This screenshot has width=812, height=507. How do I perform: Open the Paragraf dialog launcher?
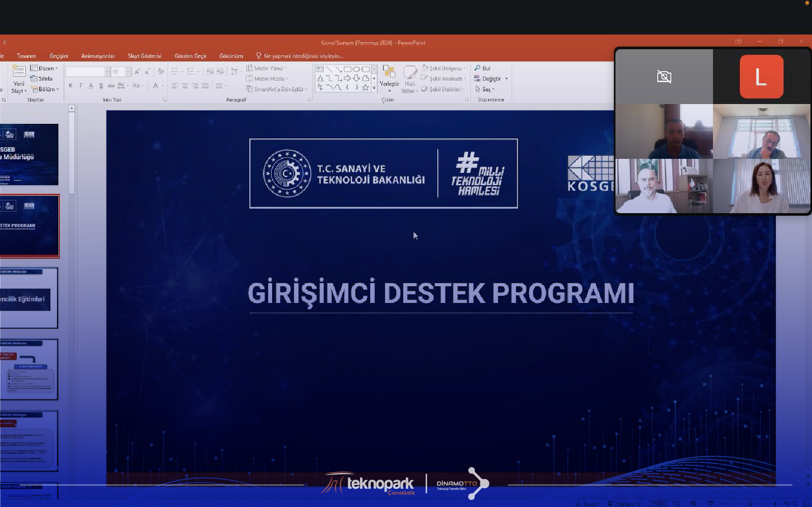[x=309, y=100]
